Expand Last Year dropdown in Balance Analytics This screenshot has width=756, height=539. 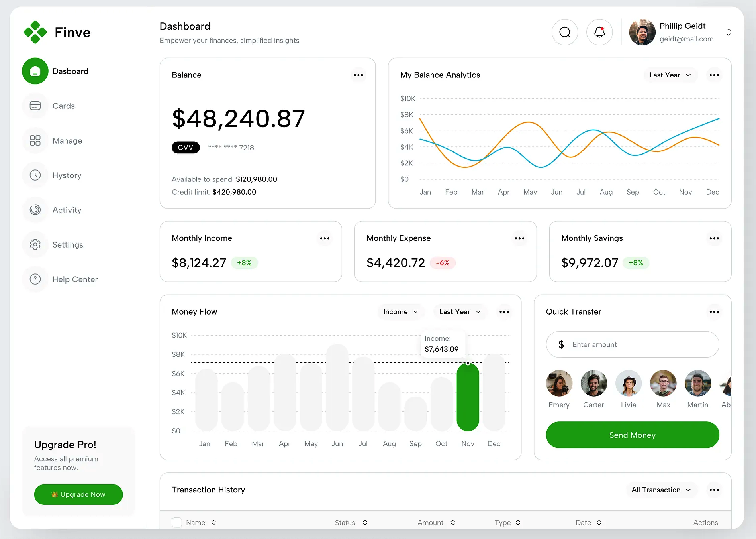(670, 75)
